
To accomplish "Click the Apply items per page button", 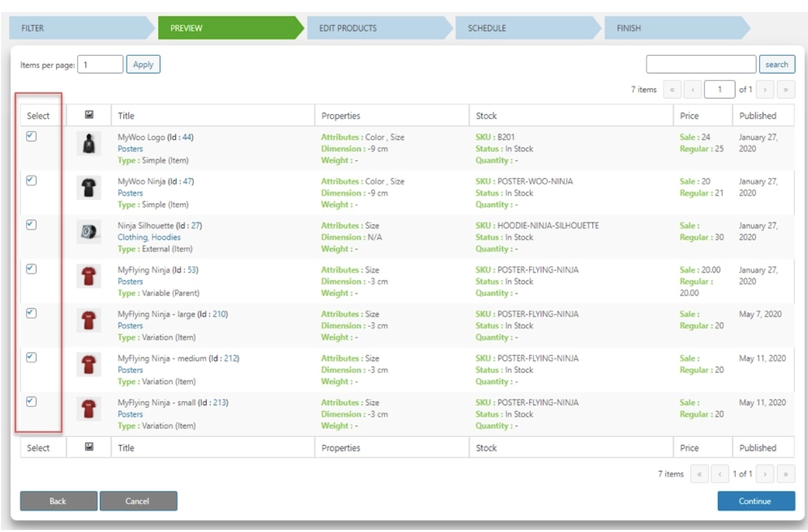I will click(143, 64).
